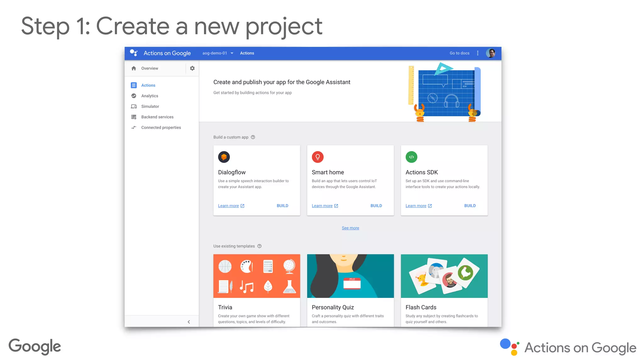The width and height of the screenshot is (644, 362).
Task: Open Learn more link on Smart home card
Action: tap(322, 206)
